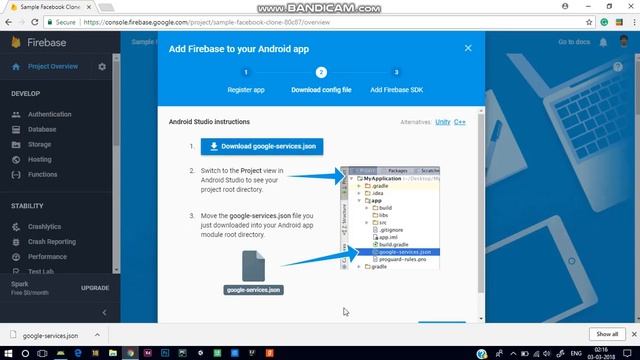
Task: Open Hosting in the sidebar
Action: point(40,160)
